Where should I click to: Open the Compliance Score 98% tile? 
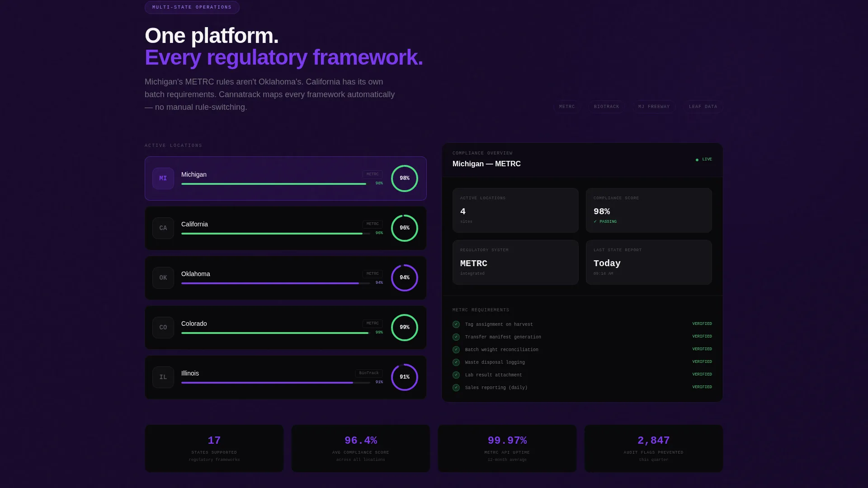[649, 210]
